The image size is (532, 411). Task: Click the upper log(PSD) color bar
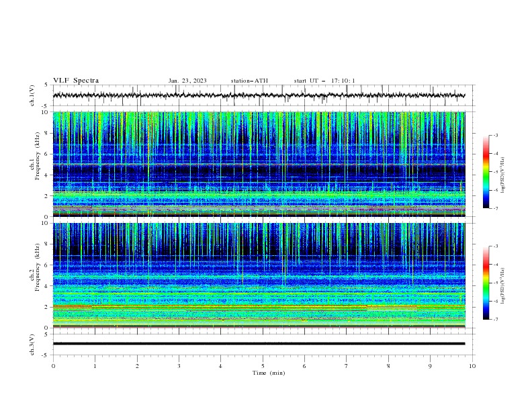pyautogui.click(x=486, y=172)
